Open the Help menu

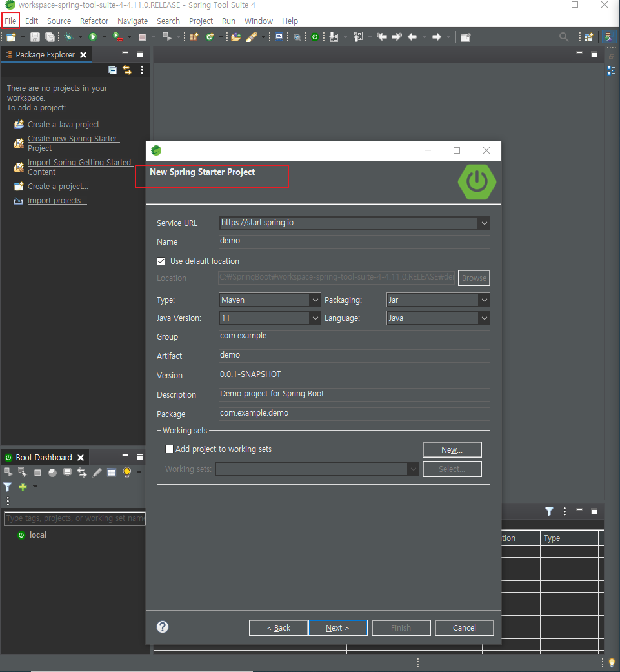point(290,21)
